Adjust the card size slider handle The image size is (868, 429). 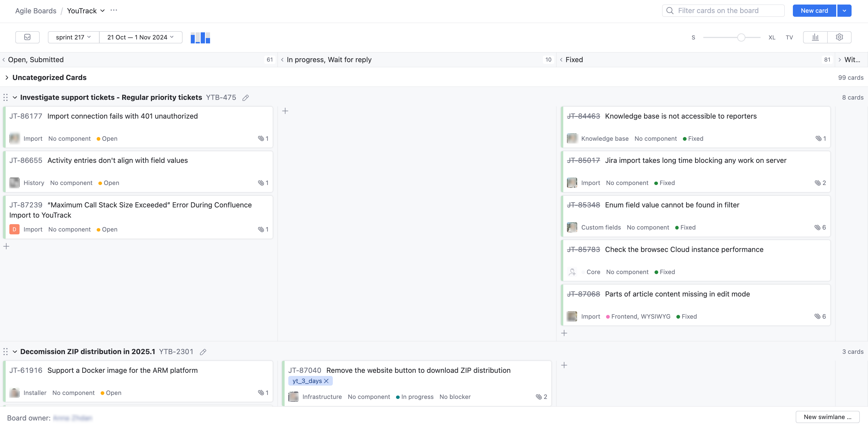[741, 37]
